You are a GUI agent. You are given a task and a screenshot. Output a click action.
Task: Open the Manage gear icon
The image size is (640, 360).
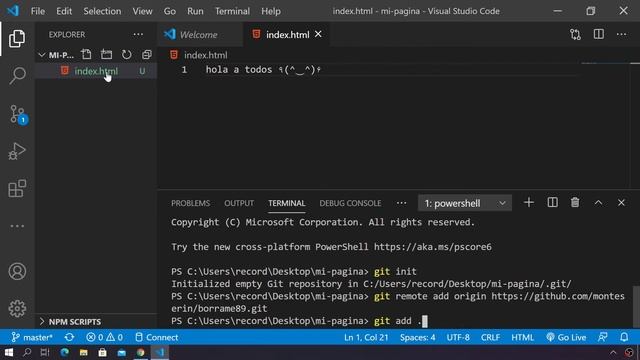click(17, 309)
